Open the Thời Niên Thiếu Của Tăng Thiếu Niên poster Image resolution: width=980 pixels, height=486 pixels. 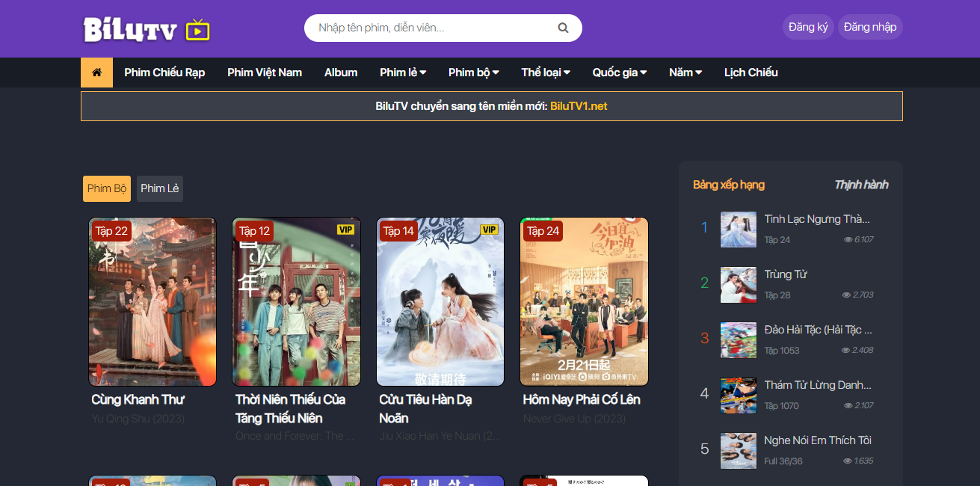pyautogui.click(x=296, y=302)
